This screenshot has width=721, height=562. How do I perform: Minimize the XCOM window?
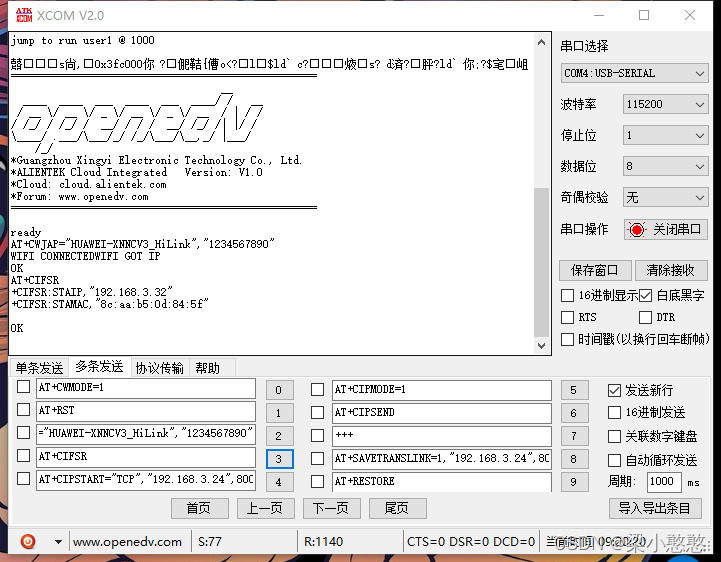tap(599, 15)
